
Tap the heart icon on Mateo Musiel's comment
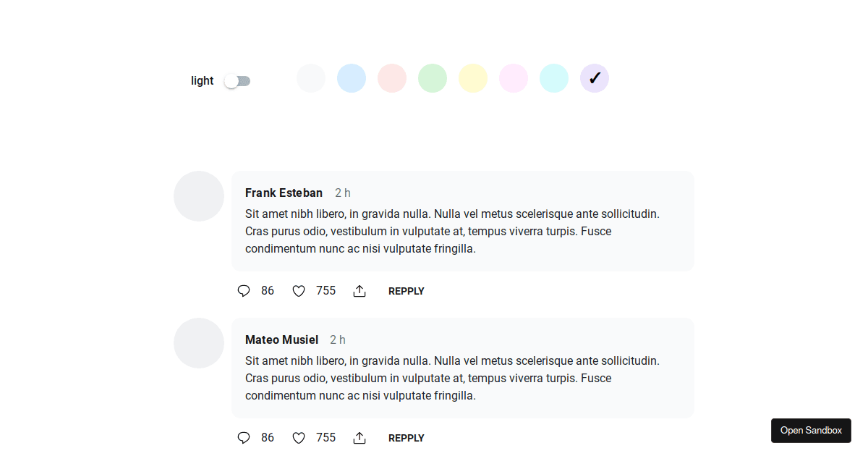(298, 437)
